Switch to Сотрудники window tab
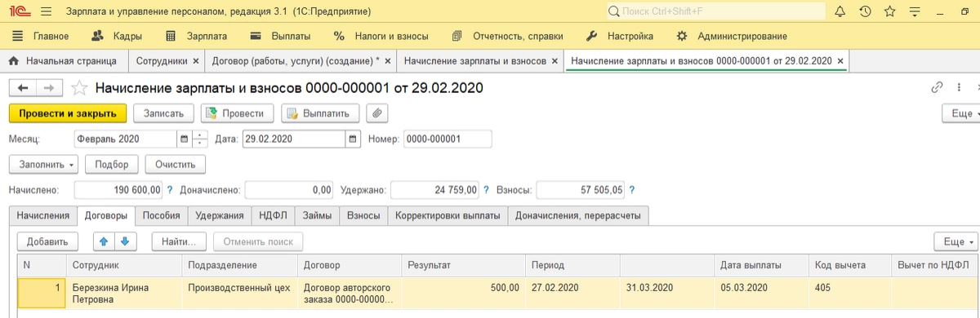980x318 pixels. pyautogui.click(x=162, y=61)
